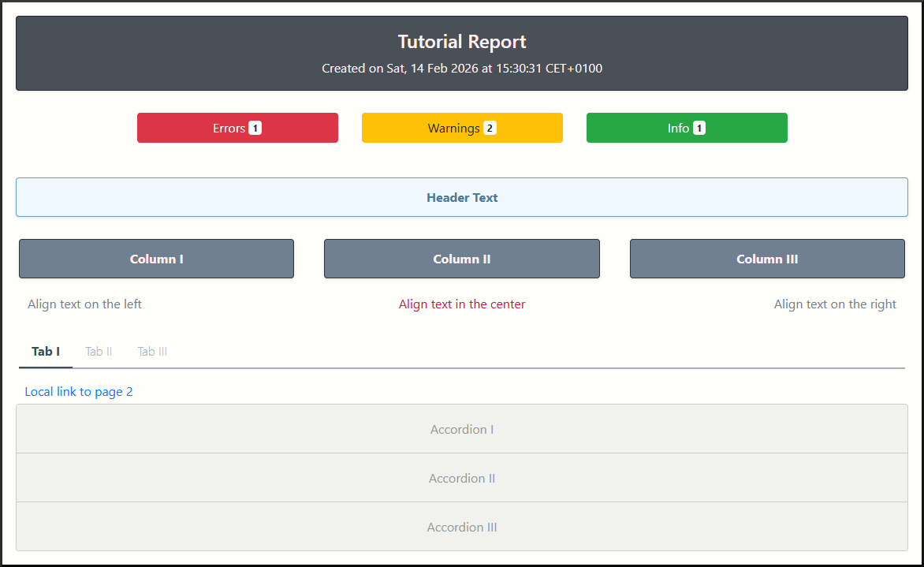This screenshot has height=567, width=924.
Task: Expand the Accordion I section
Action: [x=462, y=430]
